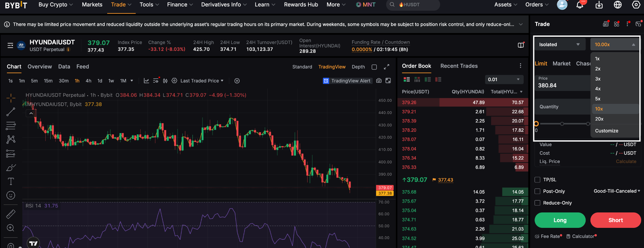Click the green Long button
Viewport: 644px width, 248px height.
click(x=560, y=220)
